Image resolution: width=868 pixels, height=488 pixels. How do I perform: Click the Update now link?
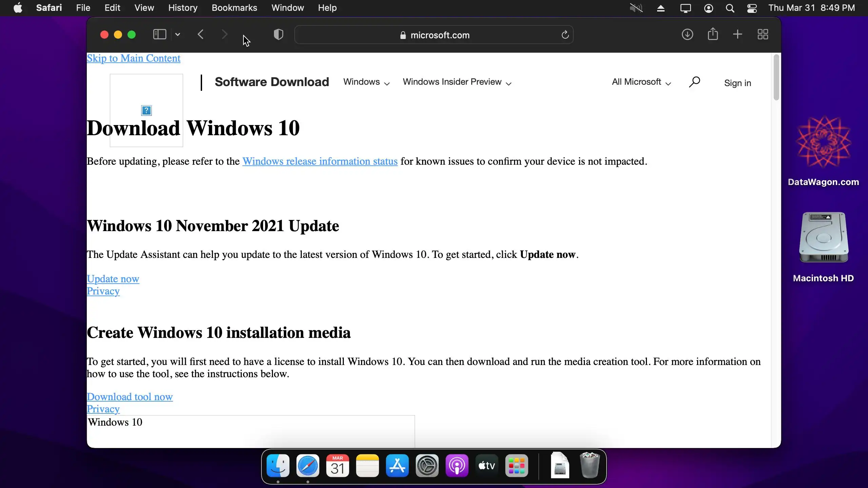(x=113, y=279)
